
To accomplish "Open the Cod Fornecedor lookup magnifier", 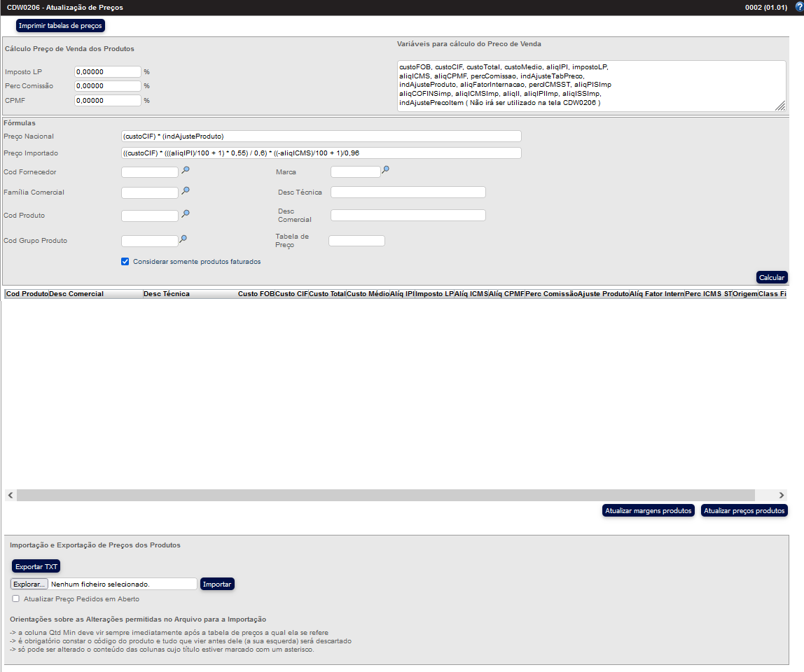I will 185,170.
